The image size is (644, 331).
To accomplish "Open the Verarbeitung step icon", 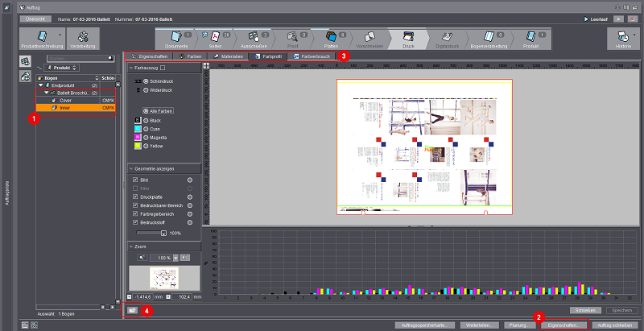I will (83, 37).
